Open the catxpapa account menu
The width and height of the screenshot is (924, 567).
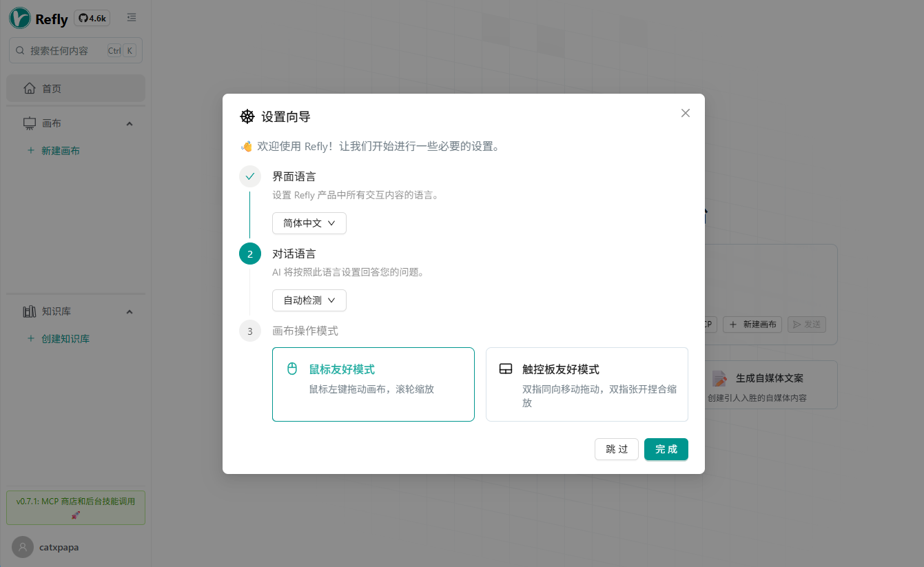tap(45, 547)
